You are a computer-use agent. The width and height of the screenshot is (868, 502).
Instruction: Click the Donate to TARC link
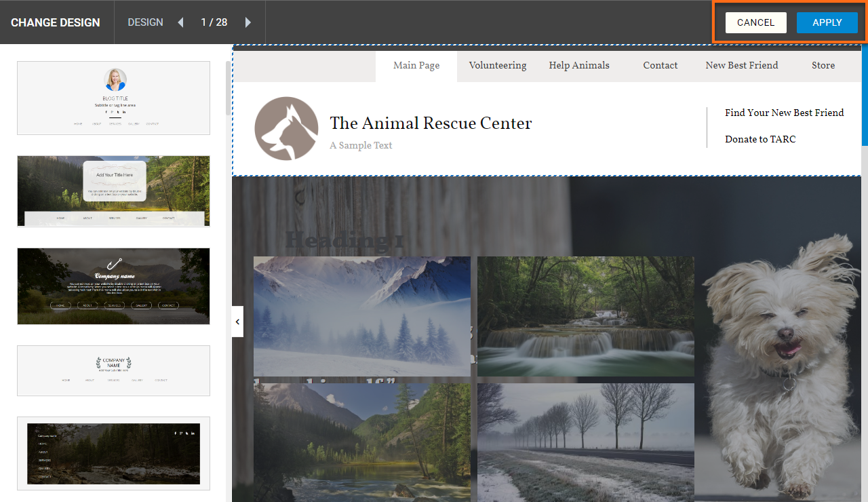coord(760,139)
